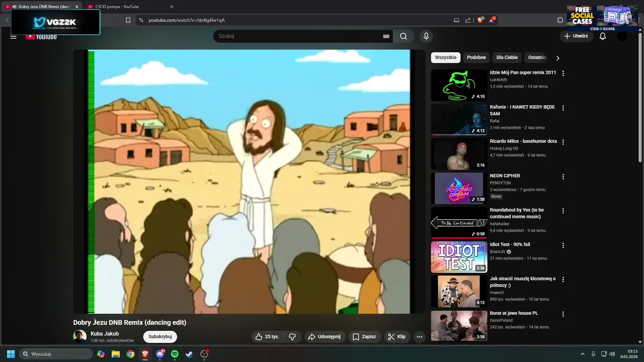Open the notifications bell
This screenshot has height=362, width=644.
coord(603,36)
